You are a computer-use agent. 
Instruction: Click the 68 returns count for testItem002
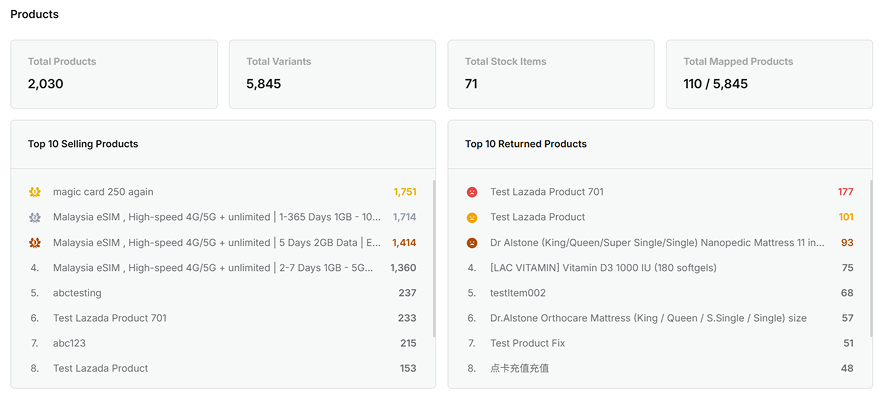click(848, 293)
